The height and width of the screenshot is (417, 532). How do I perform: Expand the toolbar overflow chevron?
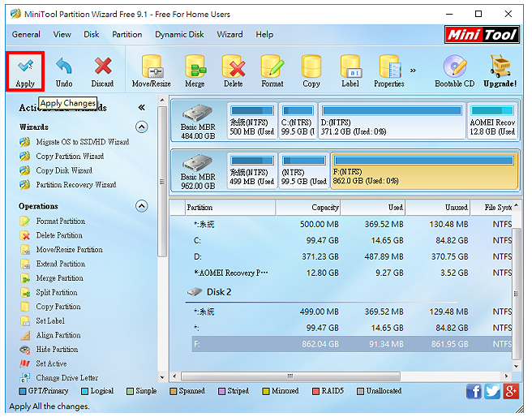click(x=413, y=71)
